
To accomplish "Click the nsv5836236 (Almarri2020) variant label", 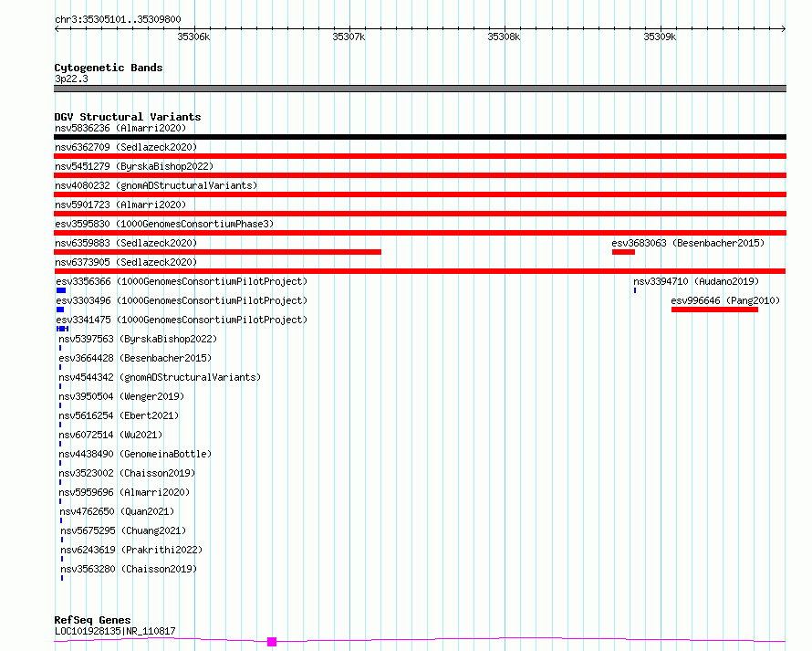I will [120, 128].
